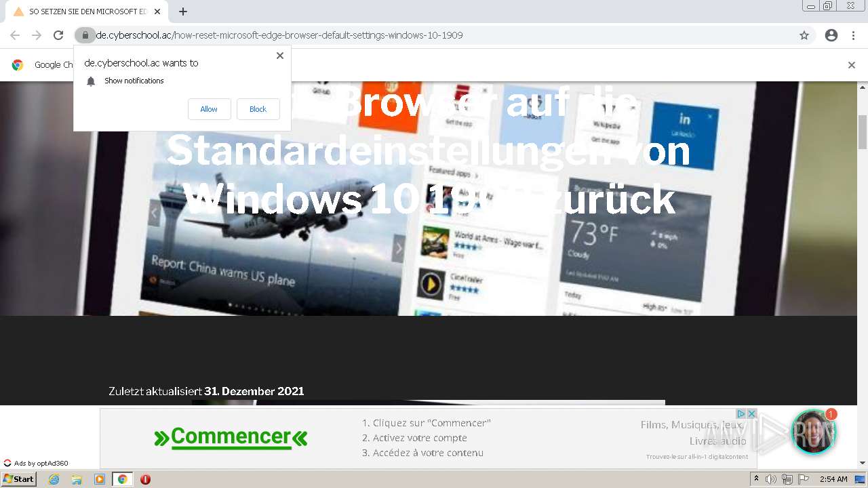The image size is (868, 488).
Task: Show hidden tray icons
Action: click(757, 479)
